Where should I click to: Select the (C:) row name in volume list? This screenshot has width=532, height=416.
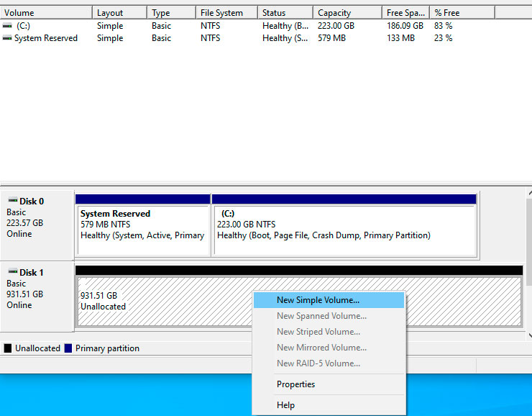(x=24, y=26)
